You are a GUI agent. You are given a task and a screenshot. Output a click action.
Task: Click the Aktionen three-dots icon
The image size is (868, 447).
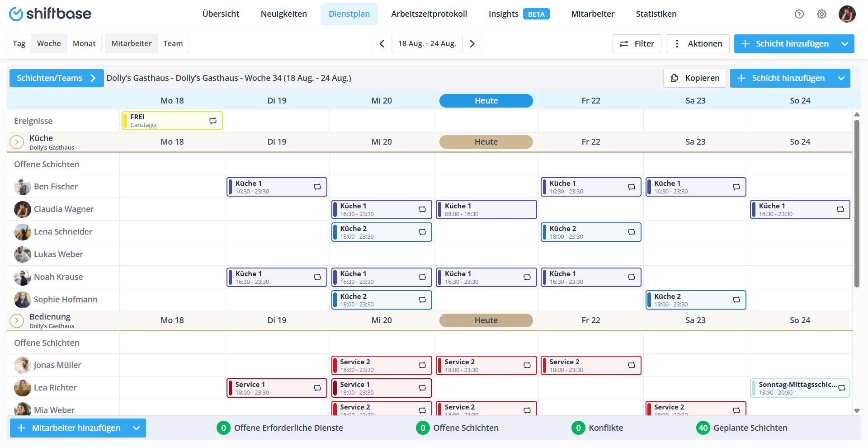[677, 44]
